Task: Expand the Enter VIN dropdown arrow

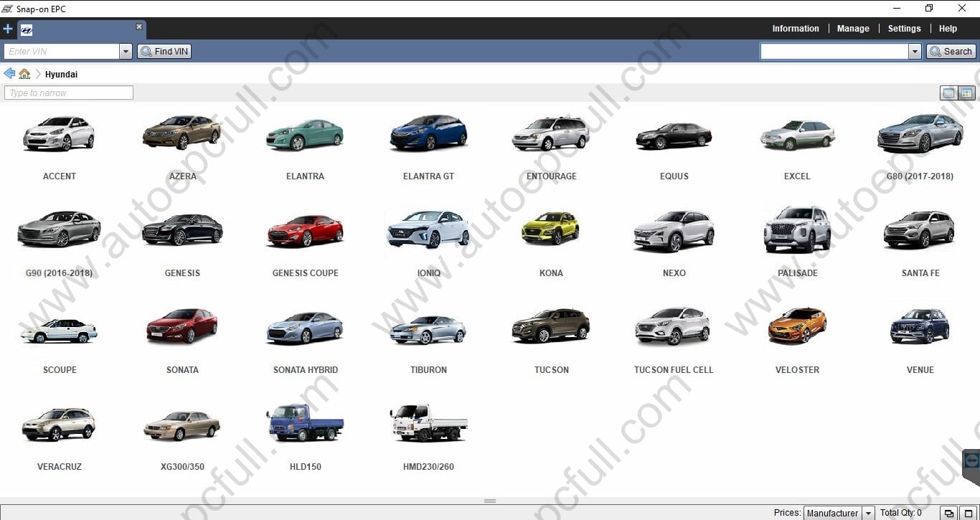Action: [x=126, y=52]
